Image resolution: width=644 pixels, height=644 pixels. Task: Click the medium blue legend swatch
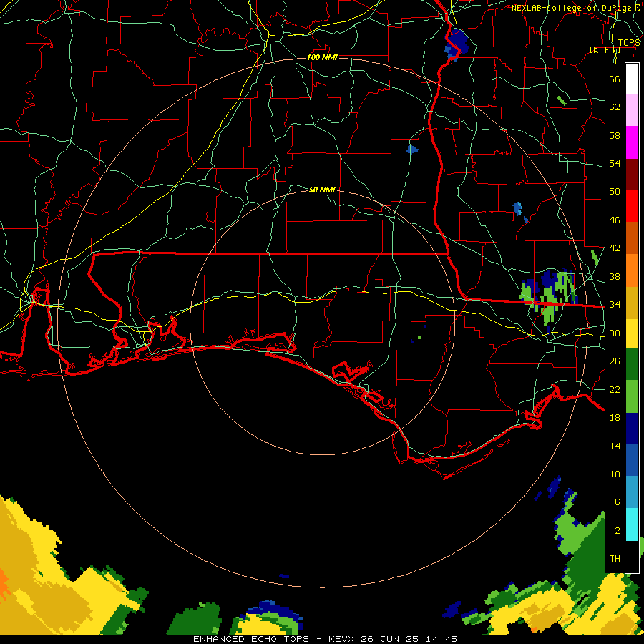(x=632, y=460)
